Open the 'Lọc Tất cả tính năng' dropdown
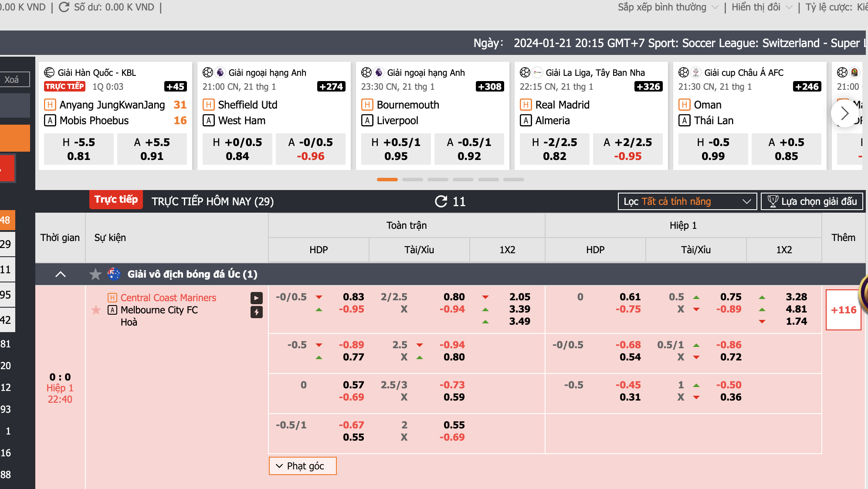Viewport: 868px width, 489px height. pyautogui.click(x=687, y=201)
